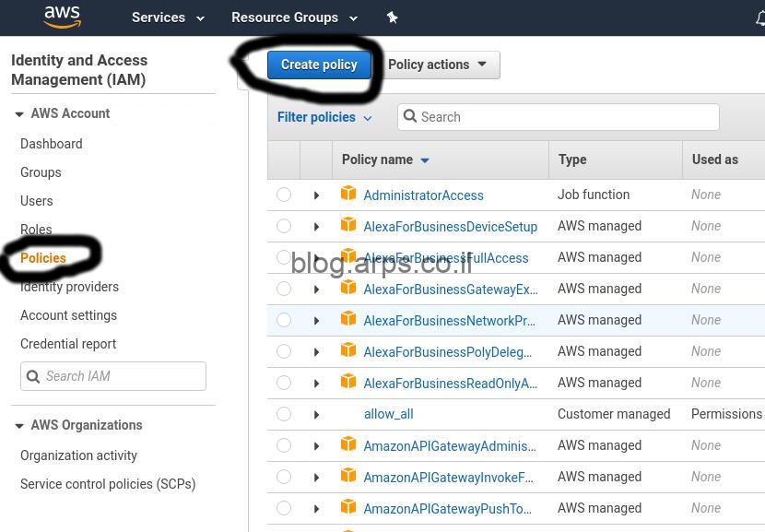Click the notifications bell icon

[760, 18]
